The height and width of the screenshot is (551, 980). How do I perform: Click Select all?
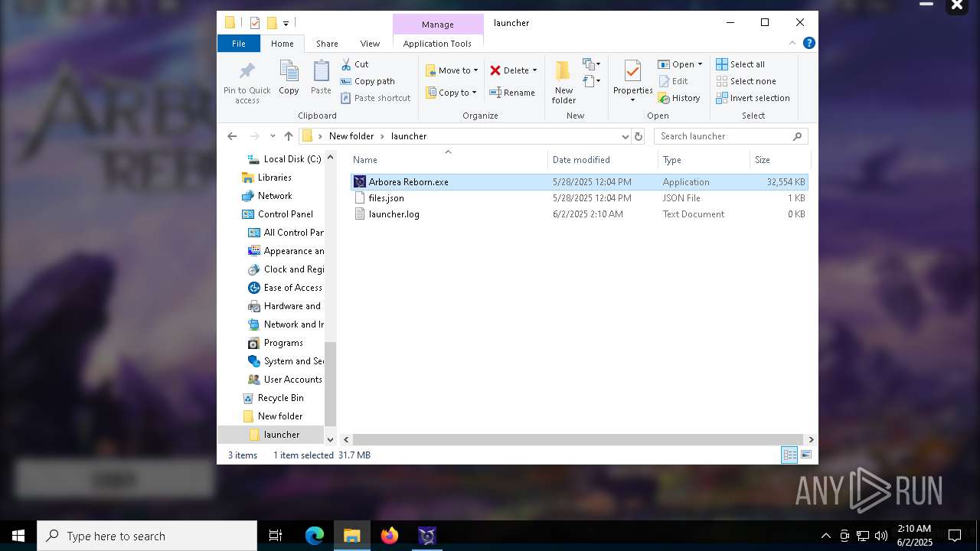[740, 64]
